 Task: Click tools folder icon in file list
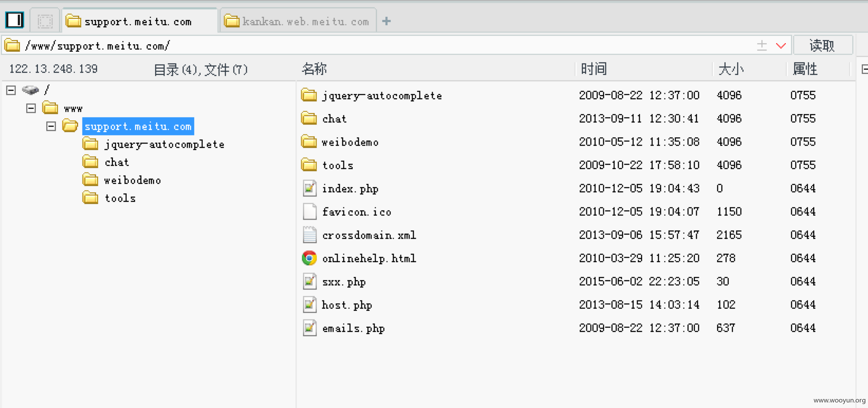point(309,165)
